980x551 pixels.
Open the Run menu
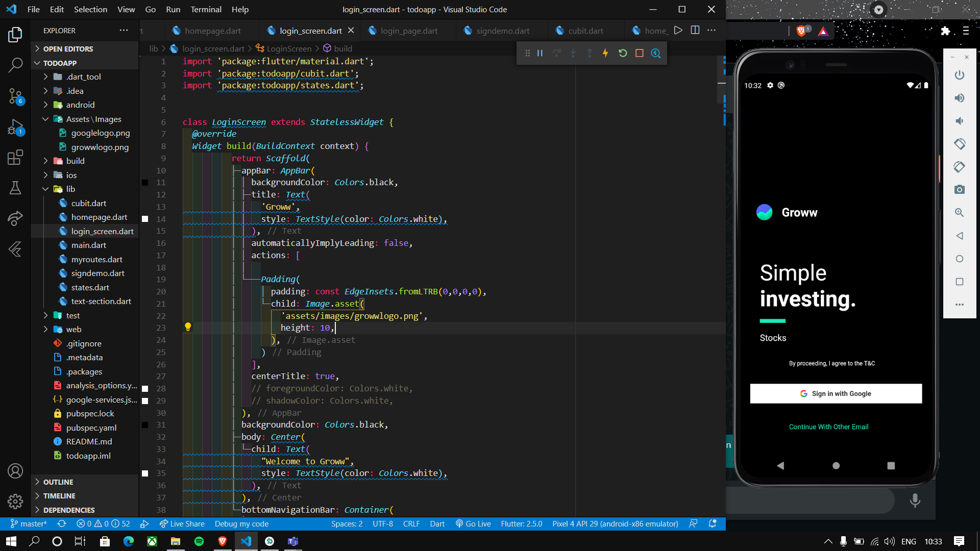(x=173, y=9)
